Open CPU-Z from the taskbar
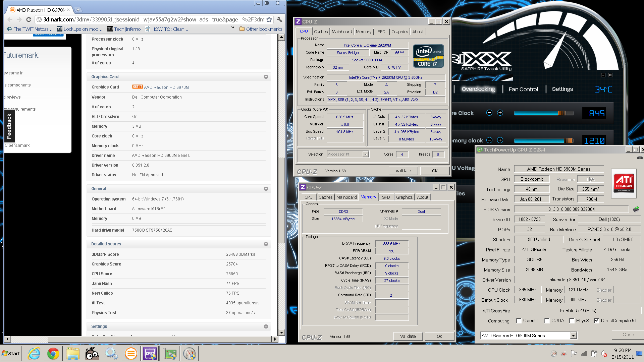Viewport: 644px width, 362px height. pyautogui.click(x=150, y=354)
